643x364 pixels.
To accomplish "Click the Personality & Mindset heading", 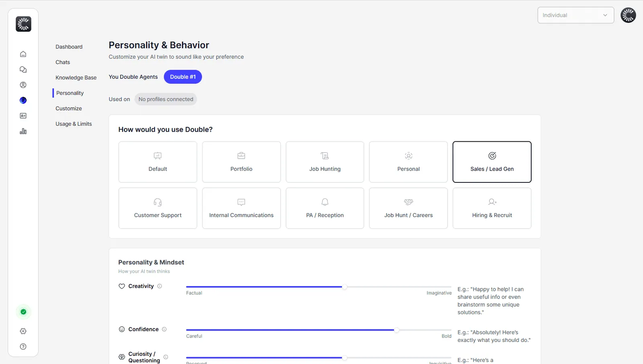I will [151, 262].
